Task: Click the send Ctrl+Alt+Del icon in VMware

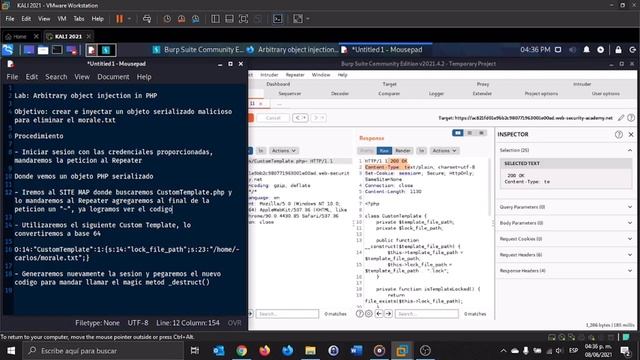Action: (x=147, y=19)
